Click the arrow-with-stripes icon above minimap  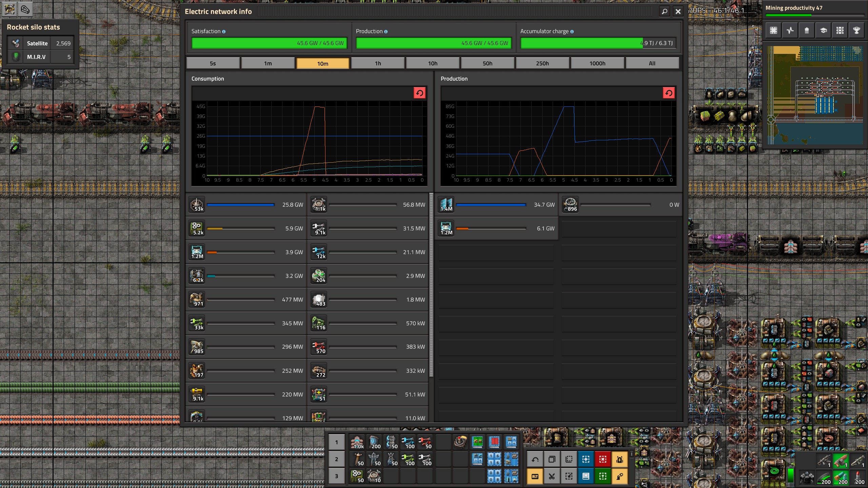pyautogui.click(x=807, y=30)
